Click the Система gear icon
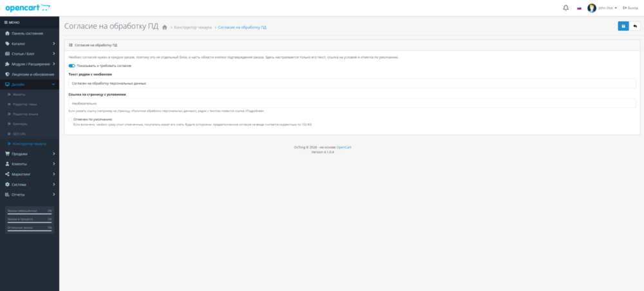644x291 pixels. pos(7,184)
